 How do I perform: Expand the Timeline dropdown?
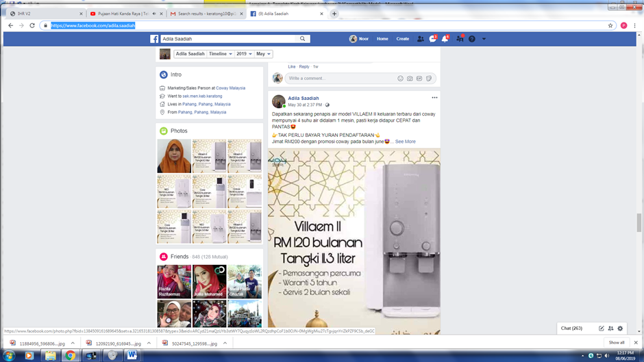coord(221,53)
